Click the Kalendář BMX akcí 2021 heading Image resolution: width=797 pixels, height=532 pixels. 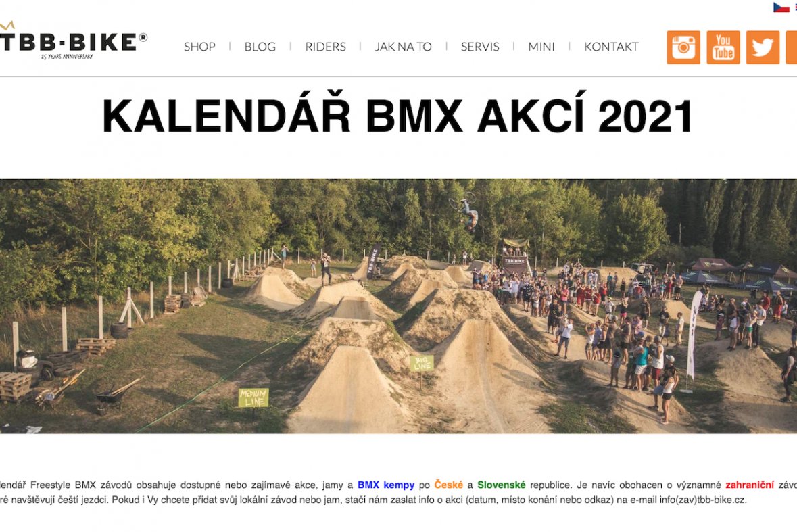(397, 116)
